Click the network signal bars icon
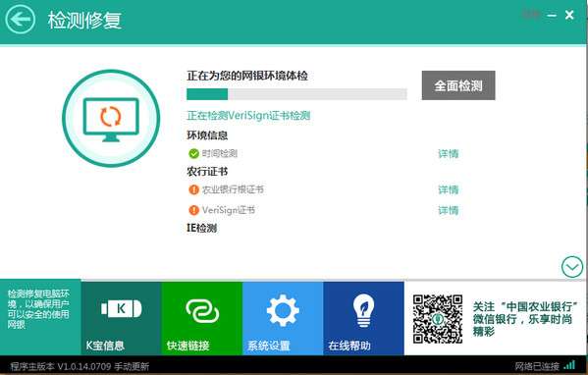This screenshot has height=375, width=588. click(569, 365)
